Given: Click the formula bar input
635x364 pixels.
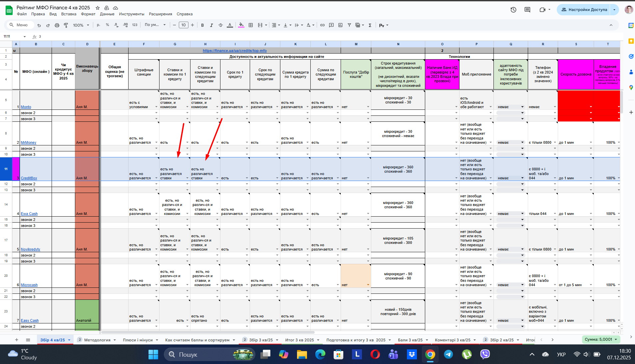Looking at the screenshot, I should (x=330, y=37).
